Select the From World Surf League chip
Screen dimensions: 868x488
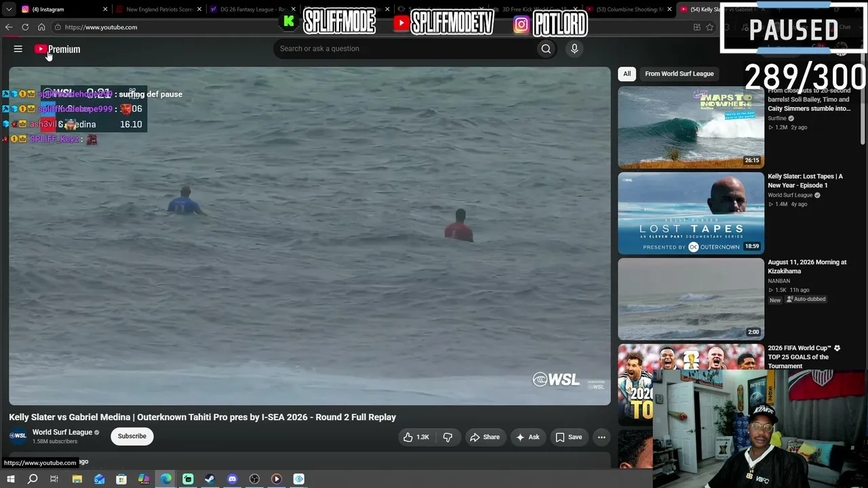(679, 74)
